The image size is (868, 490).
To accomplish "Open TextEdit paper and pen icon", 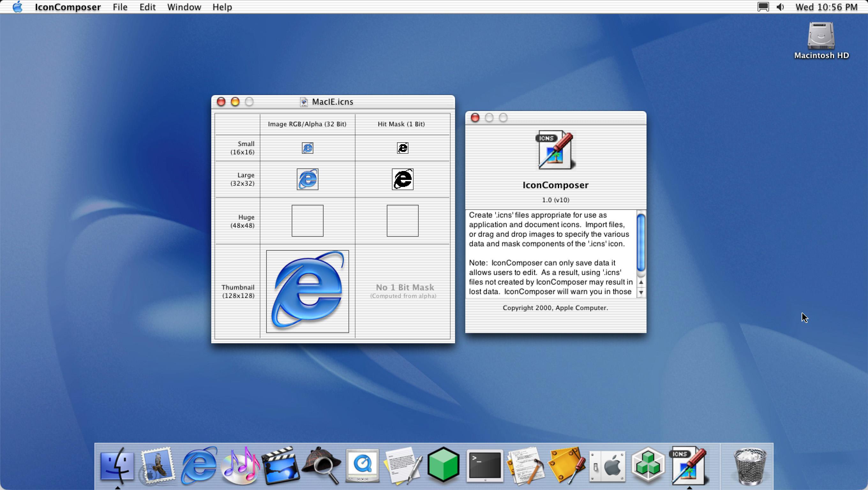I will [x=403, y=466].
